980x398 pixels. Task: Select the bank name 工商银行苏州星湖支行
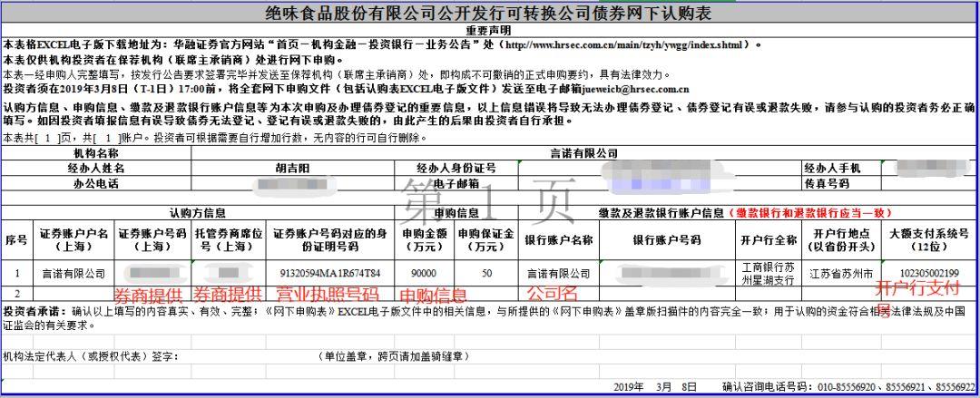point(769,274)
